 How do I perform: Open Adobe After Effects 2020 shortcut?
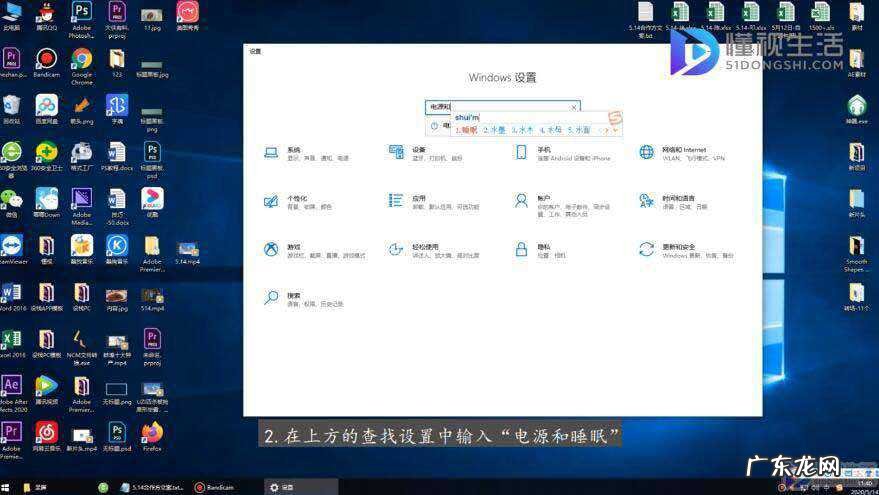point(12,394)
